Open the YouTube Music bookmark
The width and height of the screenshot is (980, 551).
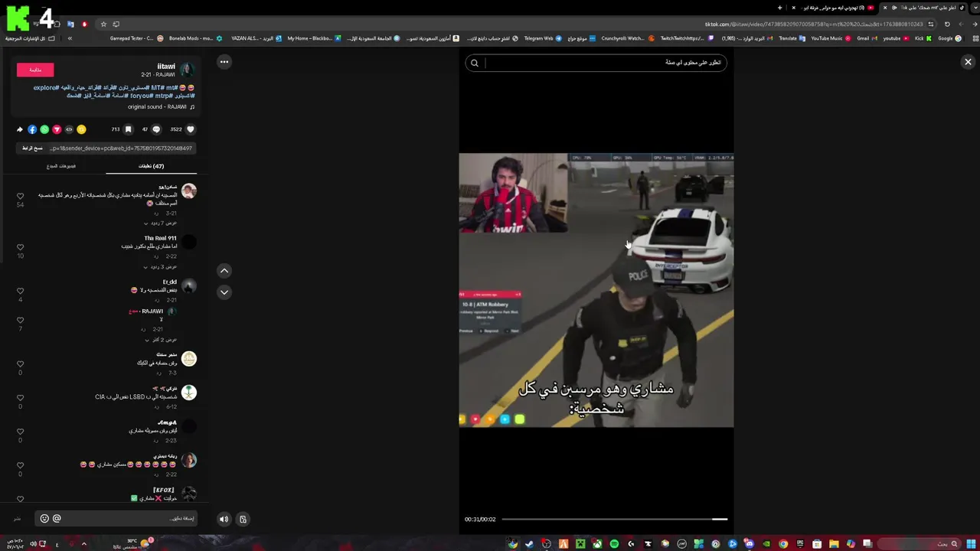coord(831,38)
